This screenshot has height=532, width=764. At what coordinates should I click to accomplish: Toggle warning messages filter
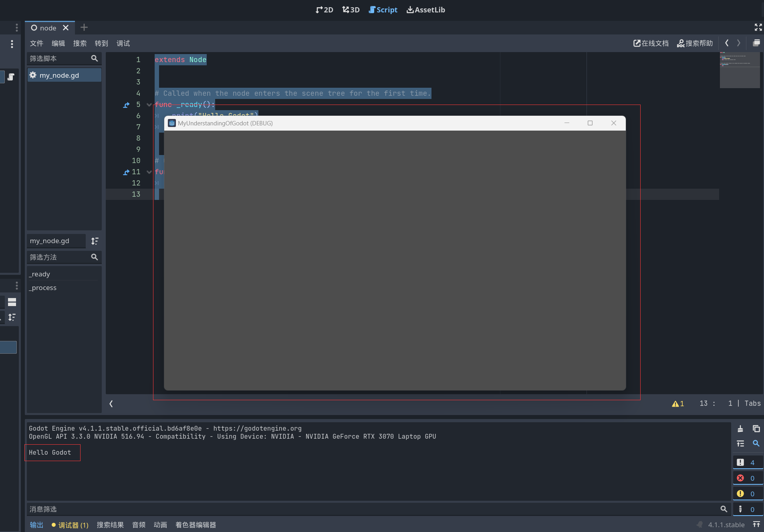coord(748,494)
